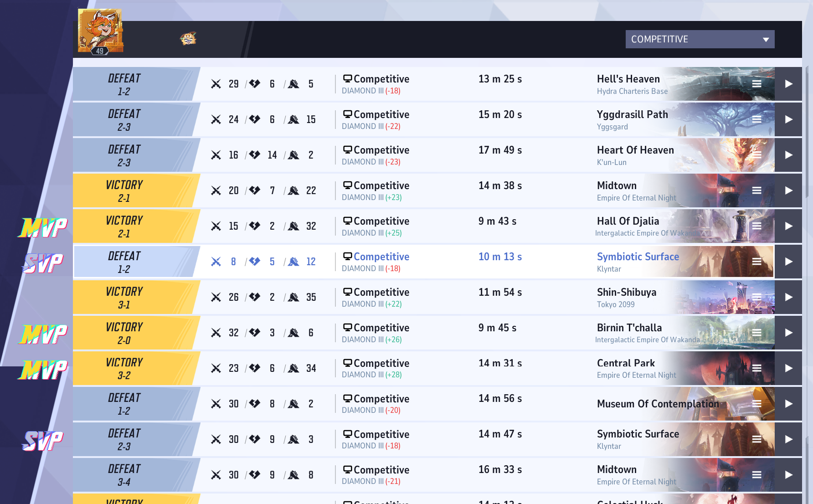This screenshot has height=504, width=813.
Task: Click the map name "Hall Of Djalia"
Action: [628, 221]
